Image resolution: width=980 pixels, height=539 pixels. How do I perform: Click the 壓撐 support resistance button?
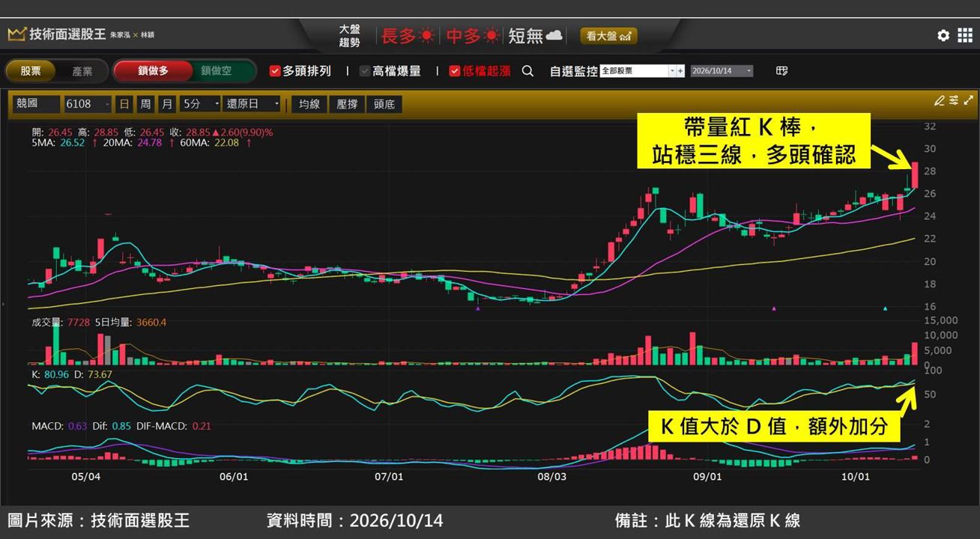(x=347, y=104)
